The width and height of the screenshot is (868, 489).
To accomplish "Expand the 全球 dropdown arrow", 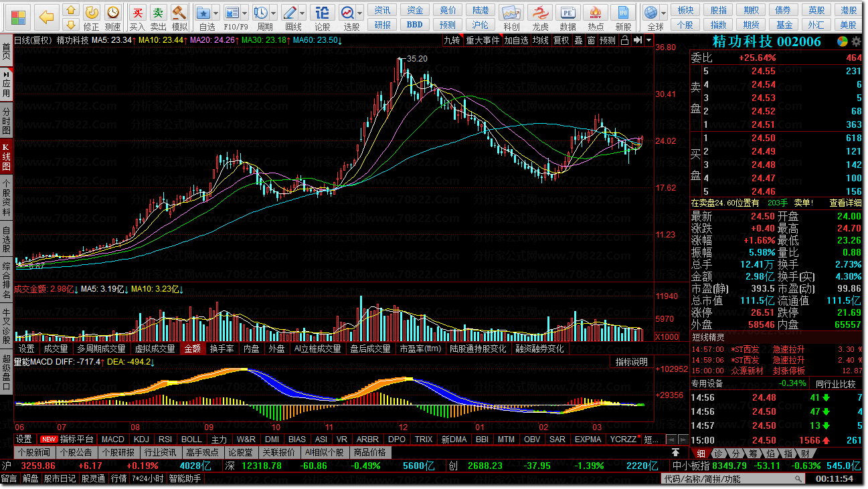I will (663, 13).
